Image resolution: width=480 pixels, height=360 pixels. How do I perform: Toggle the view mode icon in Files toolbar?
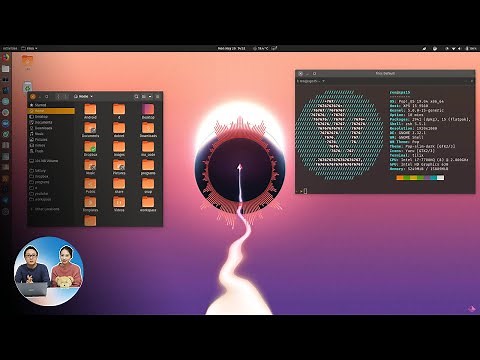[x=144, y=96]
